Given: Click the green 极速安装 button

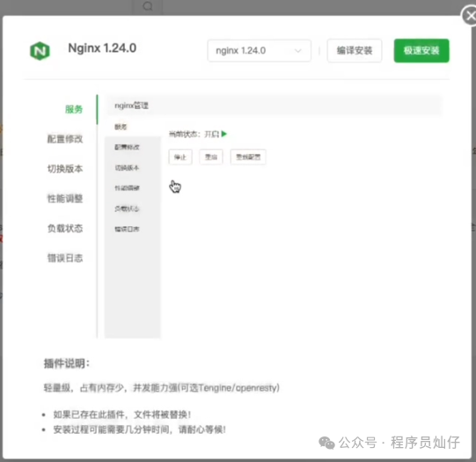Looking at the screenshot, I should pyautogui.click(x=421, y=51).
